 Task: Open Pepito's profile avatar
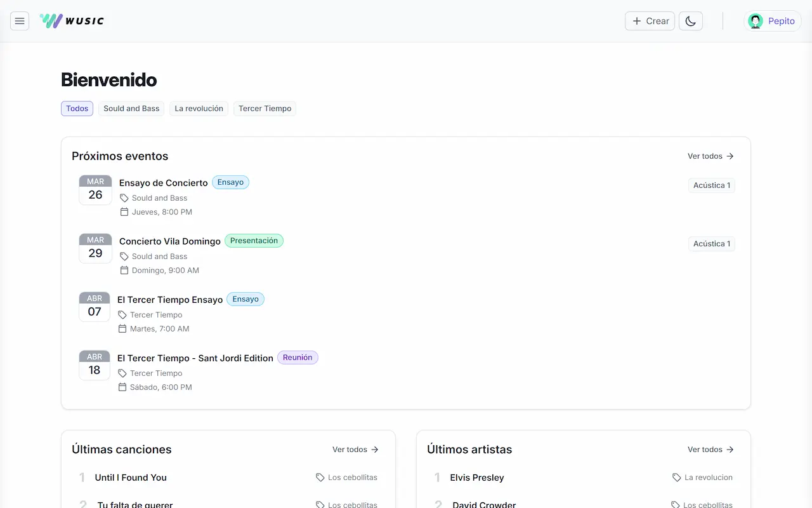click(755, 20)
